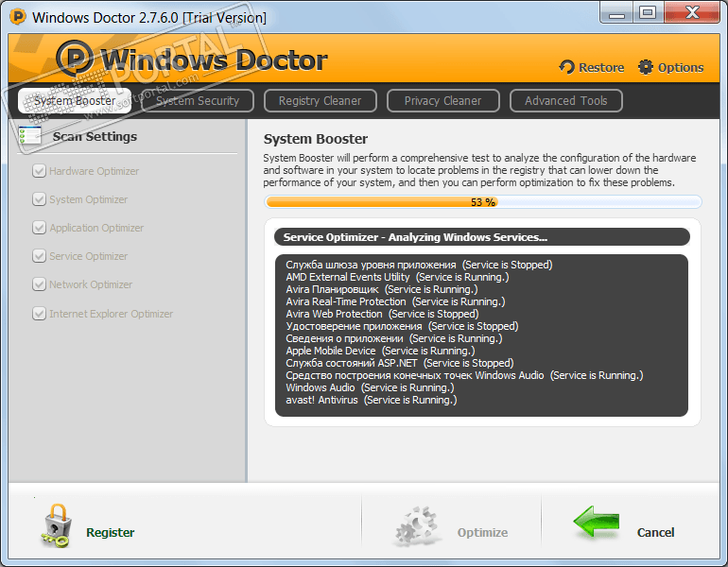728x567 pixels.
Task: Click the 53 % scan progress bar
Action: 483,202
